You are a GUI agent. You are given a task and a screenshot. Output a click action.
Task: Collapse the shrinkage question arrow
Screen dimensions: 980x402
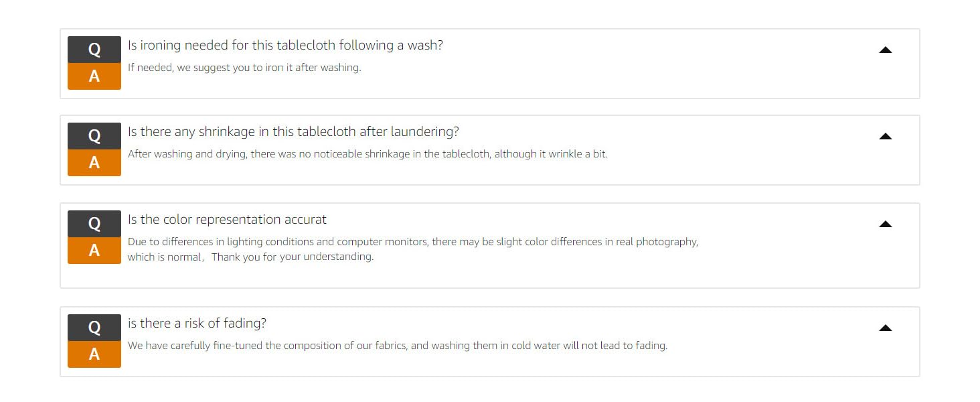point(885,136)
